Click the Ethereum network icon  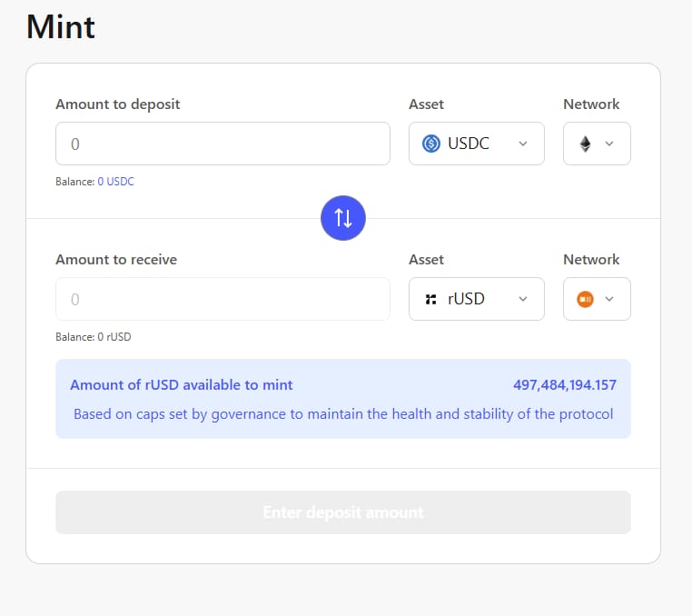click(586, 144)
